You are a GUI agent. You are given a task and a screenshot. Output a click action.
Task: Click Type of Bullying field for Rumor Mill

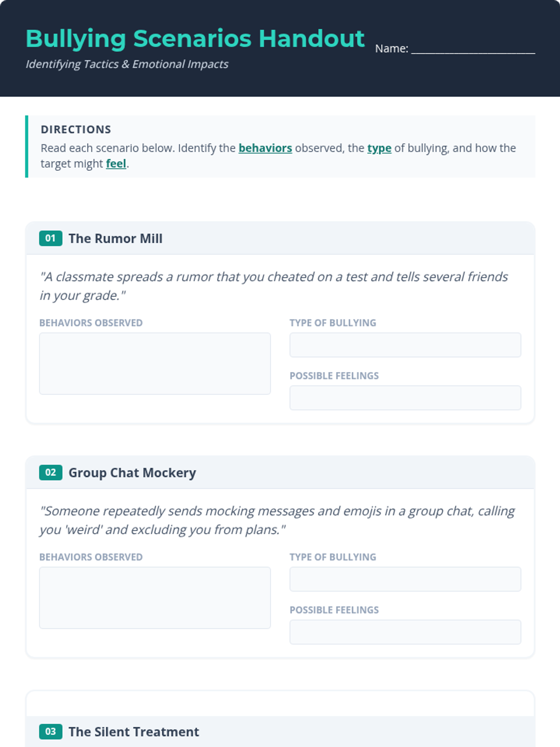click(x=405, y=345)
